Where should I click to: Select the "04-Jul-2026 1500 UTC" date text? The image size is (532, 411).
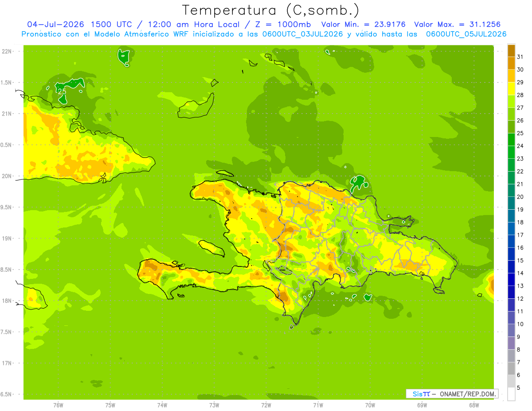79,24
